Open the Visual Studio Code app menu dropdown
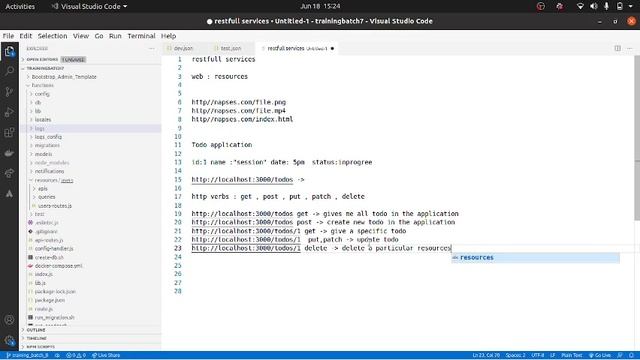640x360 pixels. click(89, 6)
